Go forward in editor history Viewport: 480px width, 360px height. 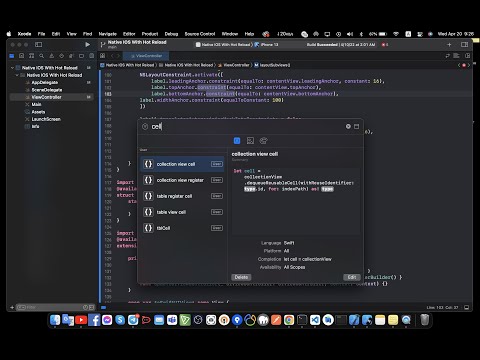118,56
